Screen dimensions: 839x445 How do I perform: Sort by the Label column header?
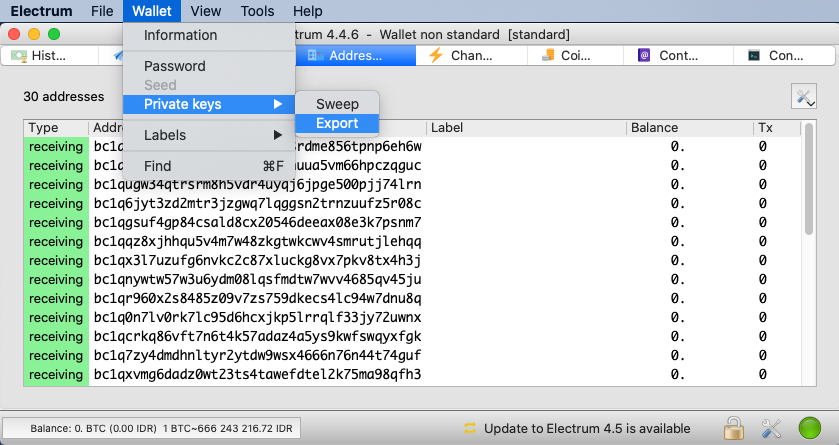(526, 128)
